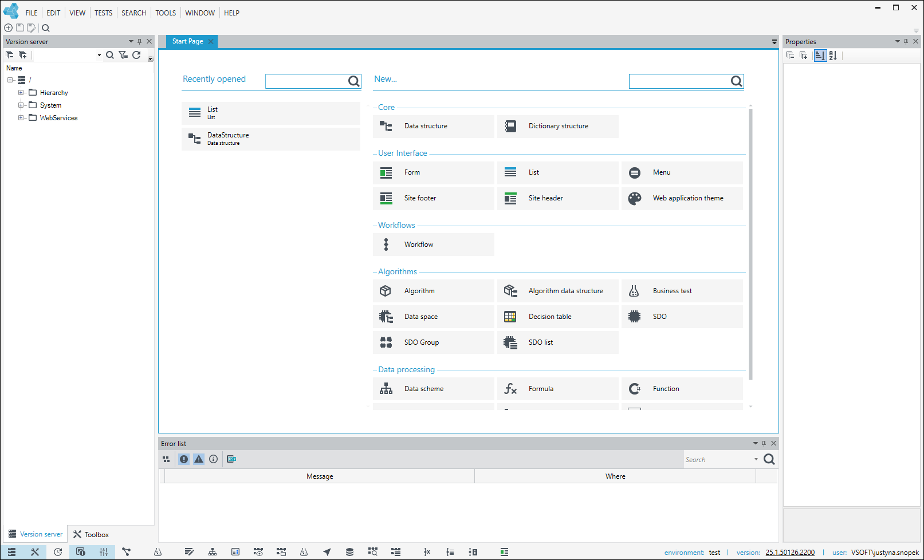924x560 pixels.
Task: Toggle alphabetical sort in Properties panel
Action: pos(833,56)
